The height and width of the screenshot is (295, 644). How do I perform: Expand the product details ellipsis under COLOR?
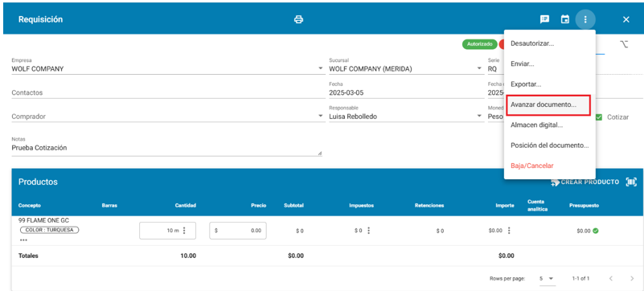(23, 240)
